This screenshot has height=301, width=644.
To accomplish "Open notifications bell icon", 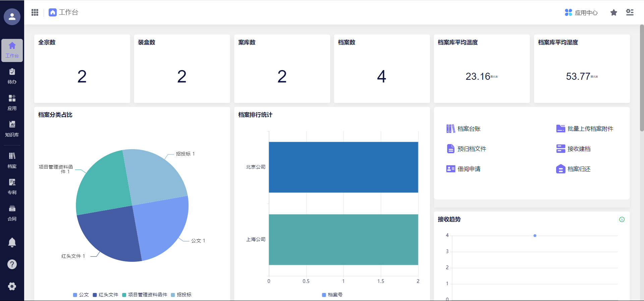I will 12,242.
